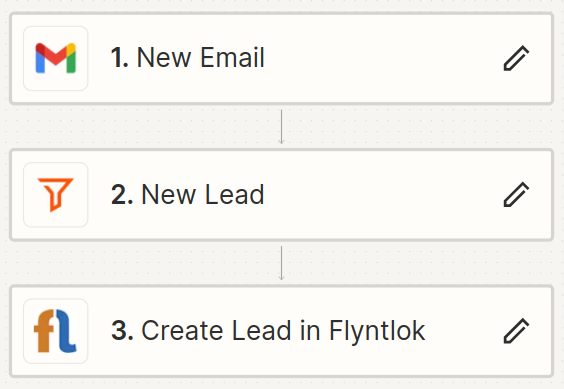Rename Create Lead in Flyntlok via pencil icon
564x389 pixels.
coord(516,331)
